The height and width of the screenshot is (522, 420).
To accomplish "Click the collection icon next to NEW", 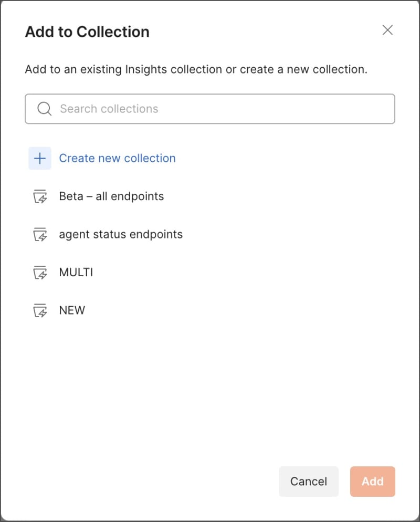I will coord(40,310).
